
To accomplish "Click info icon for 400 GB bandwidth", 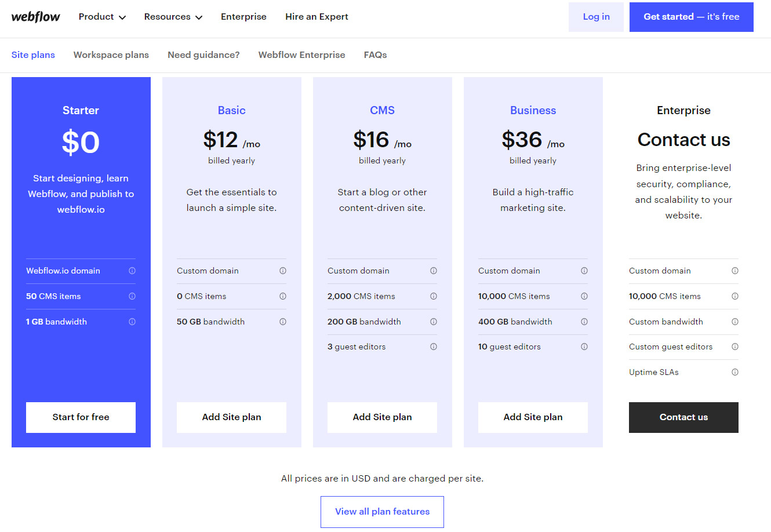I will point(584,322).
